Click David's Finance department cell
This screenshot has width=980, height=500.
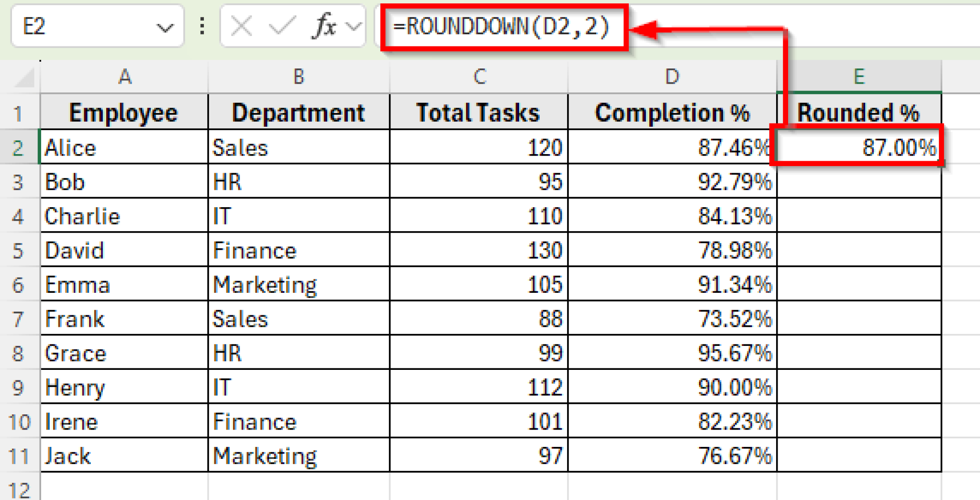pyautogui.click(x=299, y=250)
